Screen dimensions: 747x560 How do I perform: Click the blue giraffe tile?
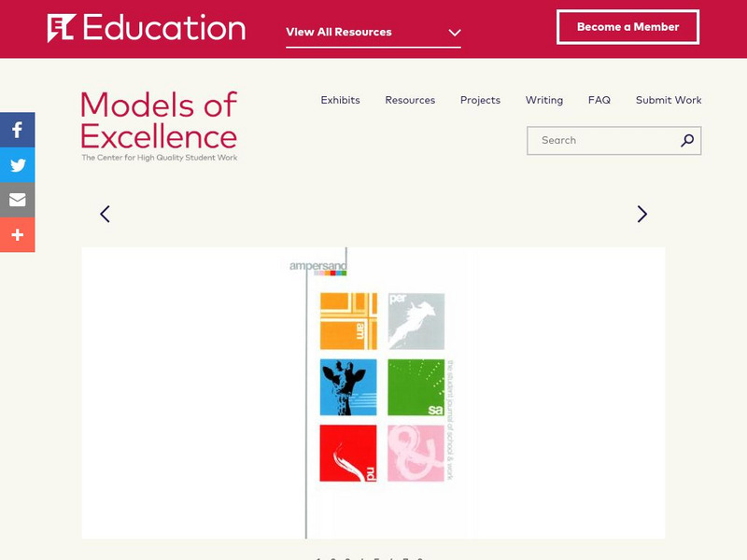[348, 387]
